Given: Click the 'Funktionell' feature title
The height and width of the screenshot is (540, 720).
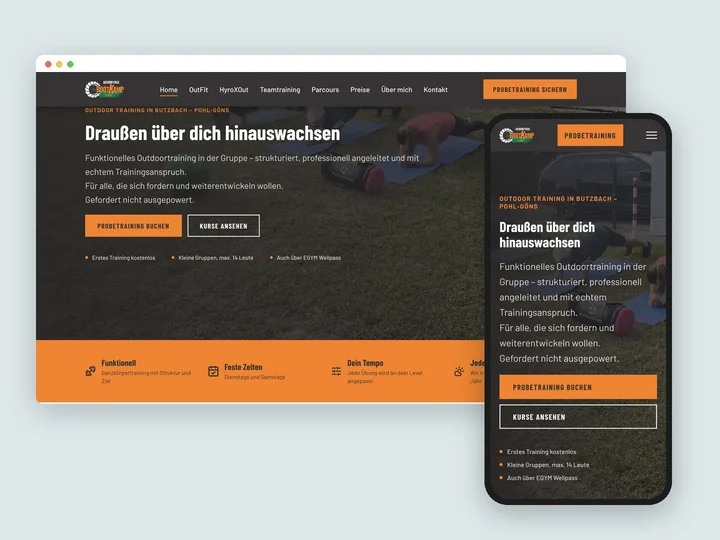Looking at the screenshot, I should click(x=118, y=363).
